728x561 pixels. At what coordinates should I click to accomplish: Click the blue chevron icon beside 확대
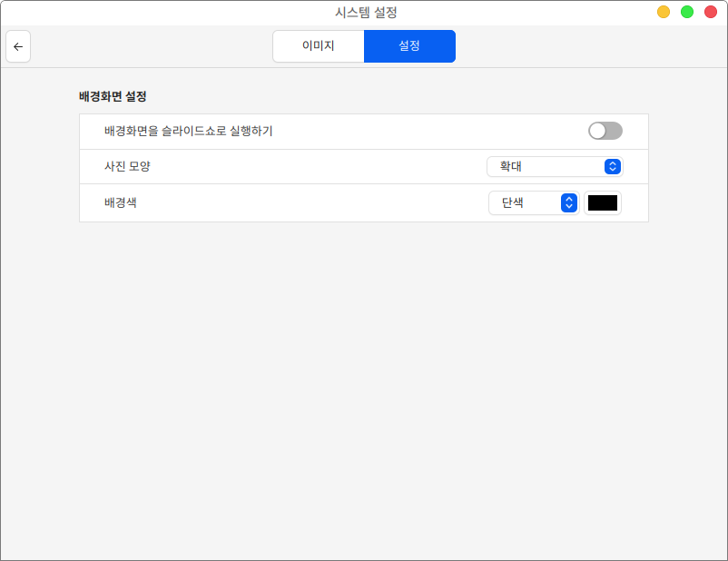click(x=613, y=166)
